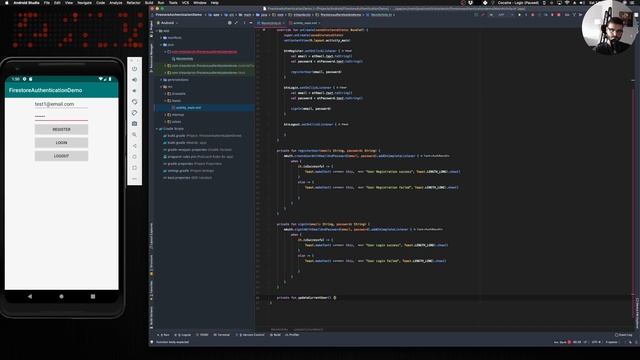This screenshot has width=640, height=360.
Task: Open the Terminal tool window
Action: [222, 335]
